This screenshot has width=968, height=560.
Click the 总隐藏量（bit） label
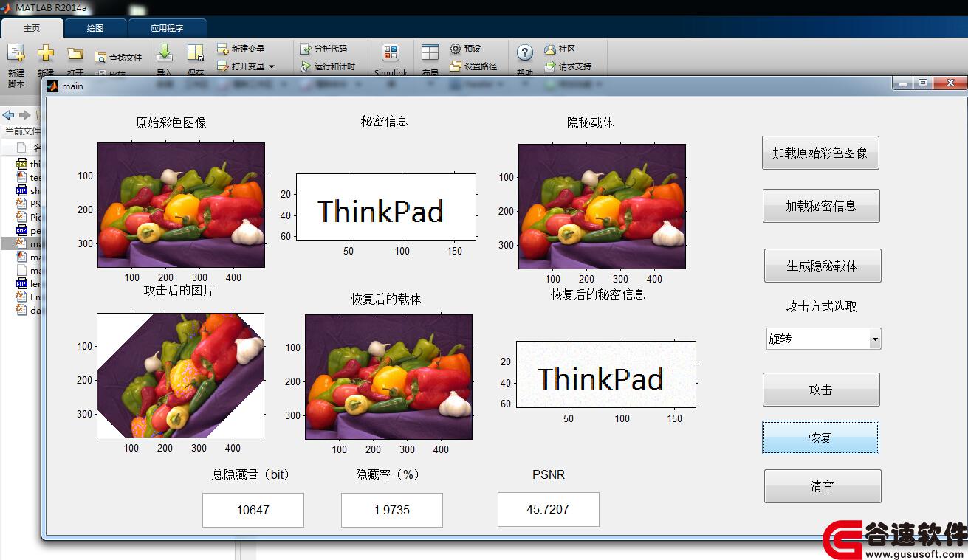(x=252, y=474)
